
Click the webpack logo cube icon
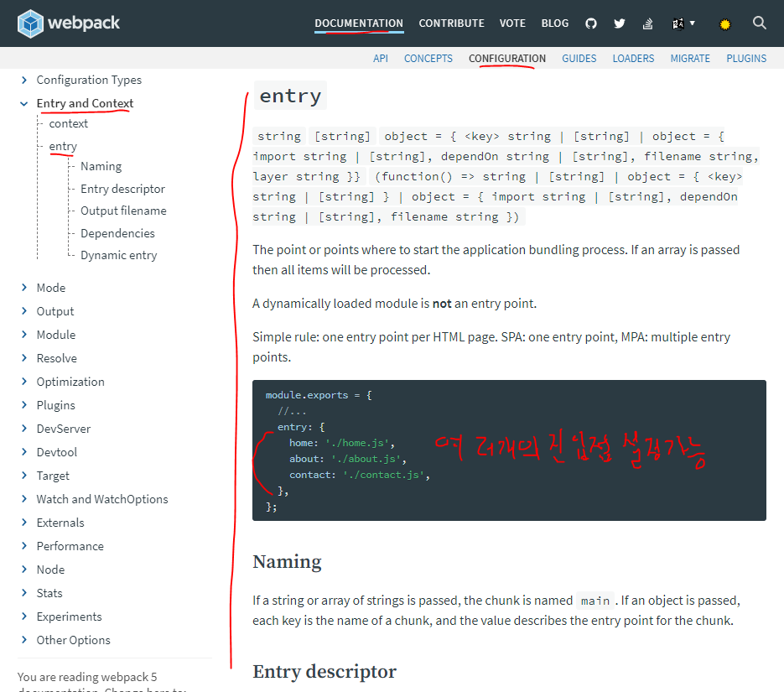click(x=30, y=23)
